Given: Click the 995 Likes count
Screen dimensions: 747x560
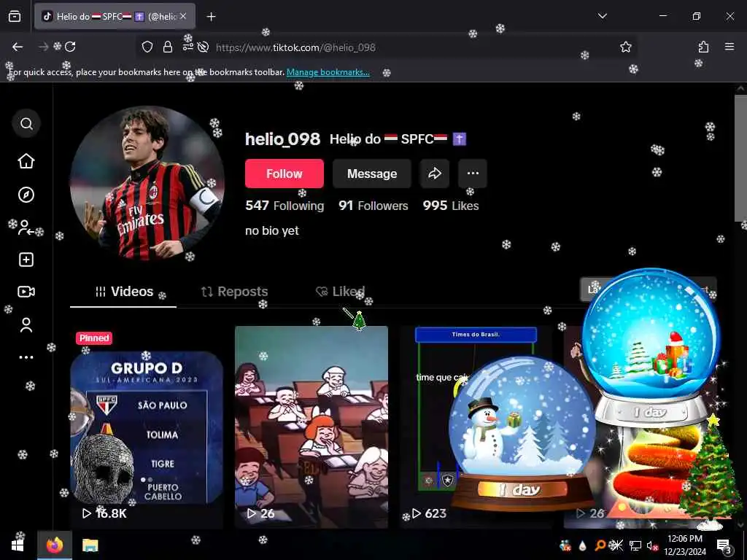Looking at the screenshot, I should 451,206.
